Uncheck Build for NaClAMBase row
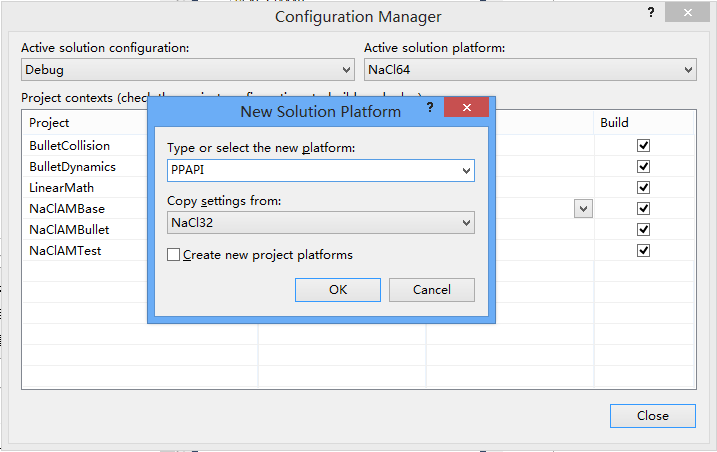This screenshot has height=452, width=717. (644, 208)
